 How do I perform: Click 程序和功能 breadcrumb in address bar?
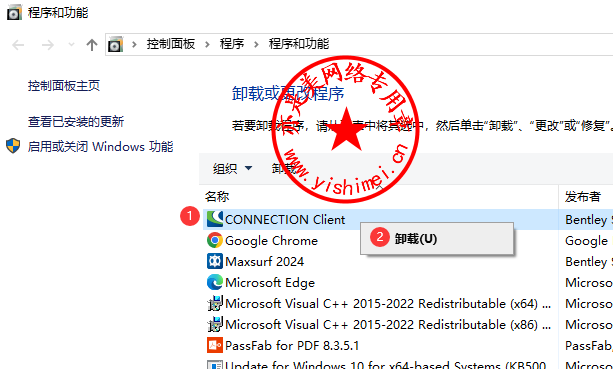tap(299, 44)
